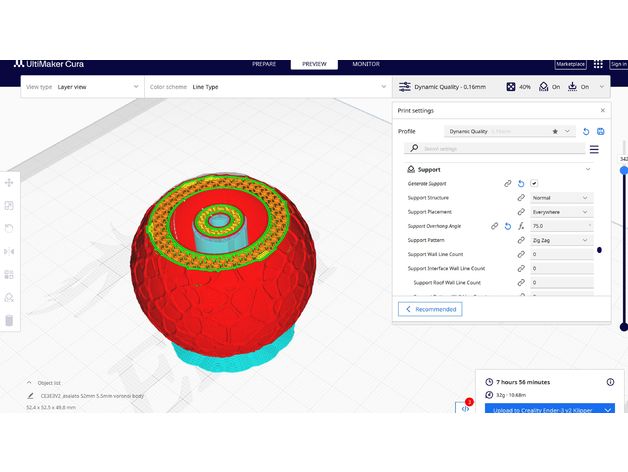Toggle the Generate Support checkbox
This screenshot has width=628, height=472.
534,184
